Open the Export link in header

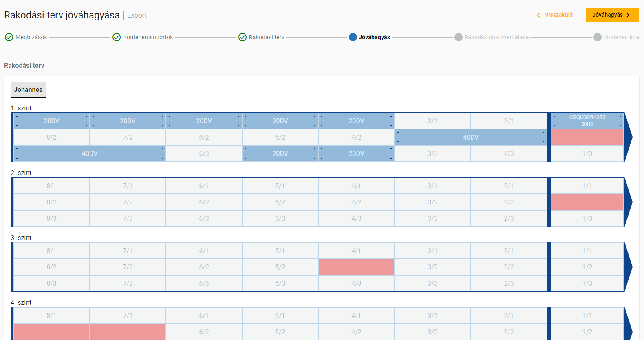pos(137,16)
